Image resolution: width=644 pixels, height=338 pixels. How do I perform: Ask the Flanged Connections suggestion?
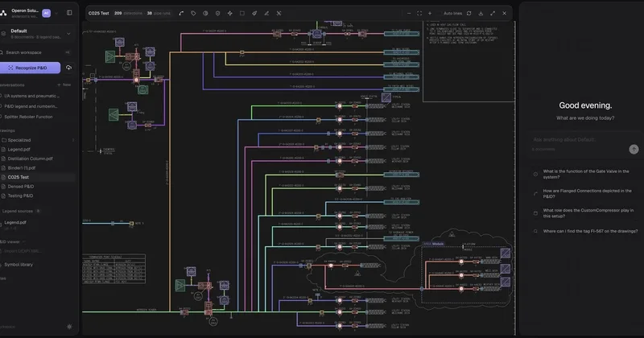tap(586, 193)
